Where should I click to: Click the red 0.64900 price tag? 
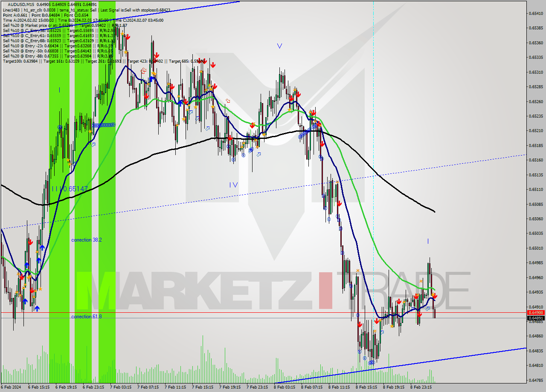[536, 313]
